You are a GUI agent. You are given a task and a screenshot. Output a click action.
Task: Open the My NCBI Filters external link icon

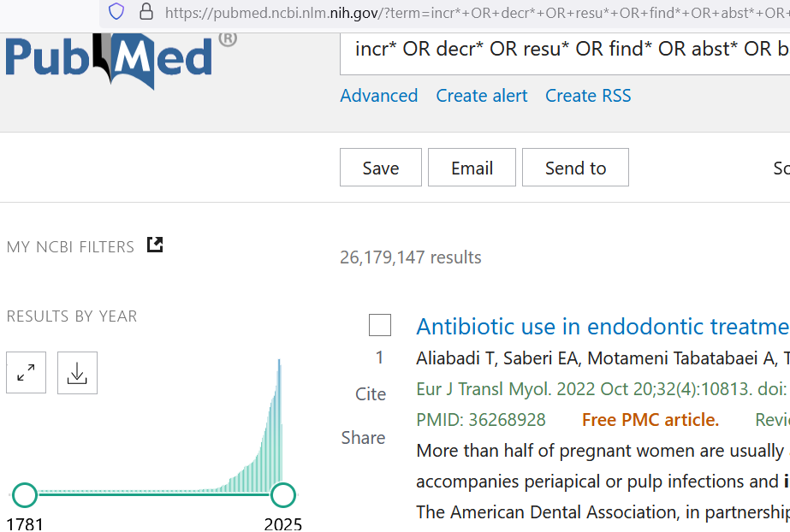(x=155, y=245)
